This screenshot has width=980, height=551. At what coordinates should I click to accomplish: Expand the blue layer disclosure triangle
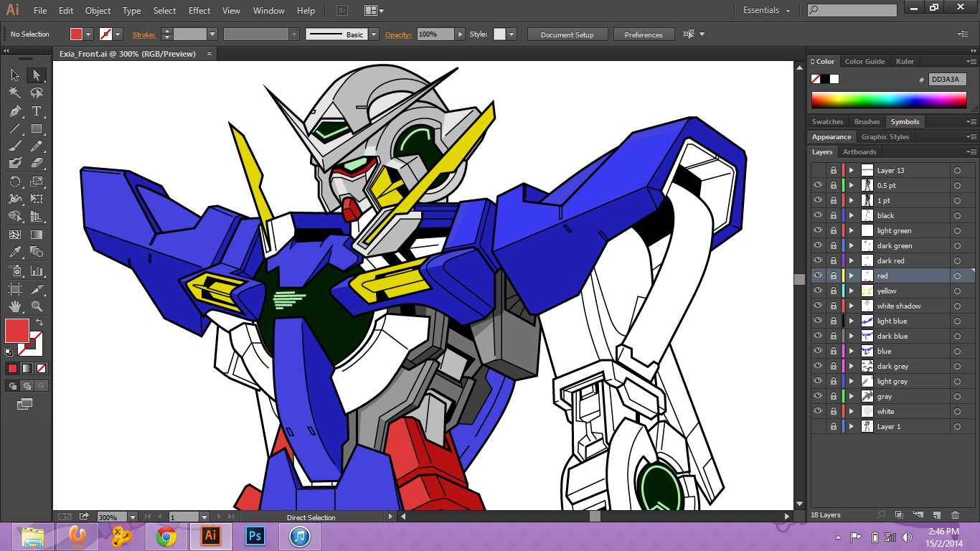tap(852, 351)
